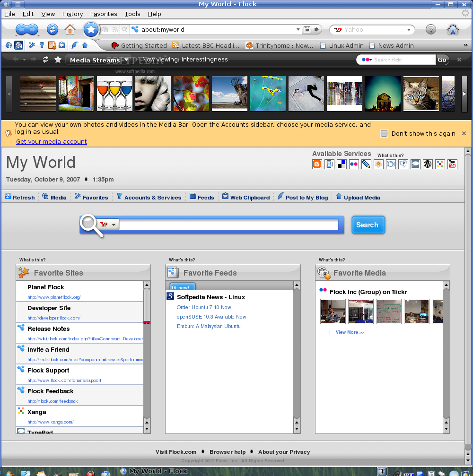Select the YouTube service icon

coord(452,164)
